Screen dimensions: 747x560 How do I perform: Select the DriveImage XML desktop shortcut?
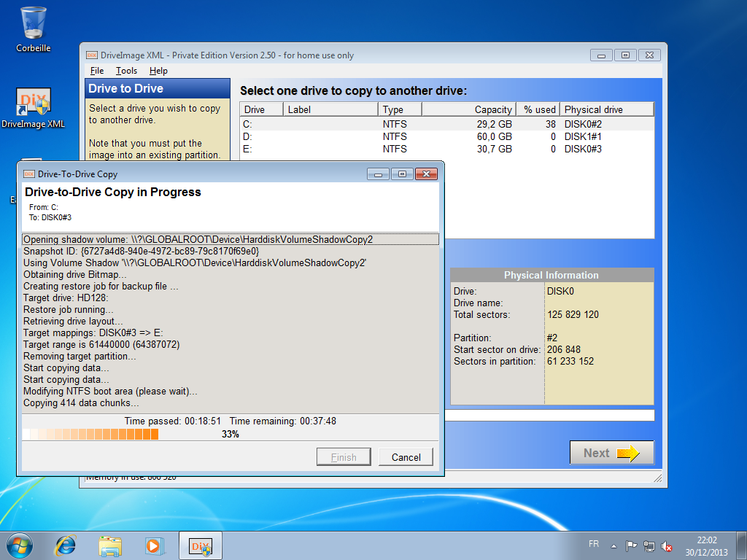point(34,108)
